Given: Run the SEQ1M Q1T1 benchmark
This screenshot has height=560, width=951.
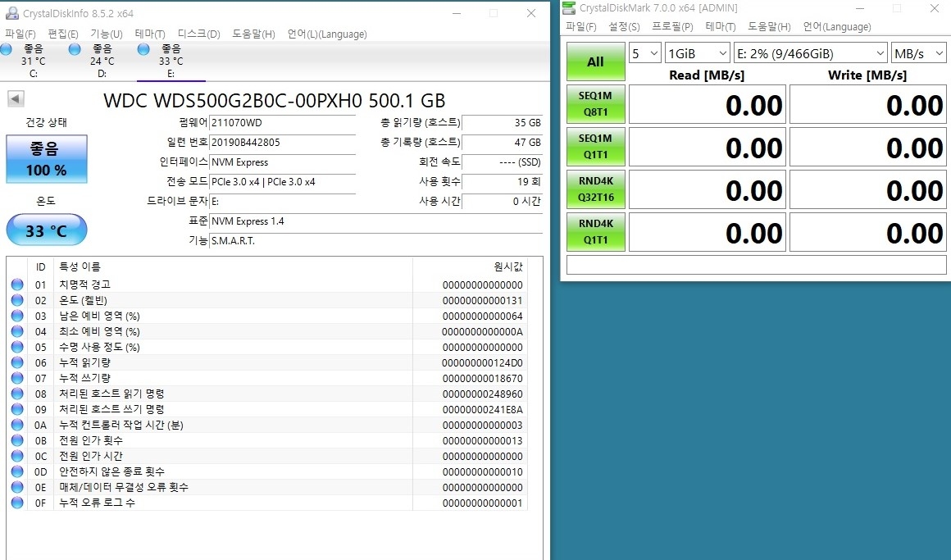Looking at the screenshot, I should point(595,146).
